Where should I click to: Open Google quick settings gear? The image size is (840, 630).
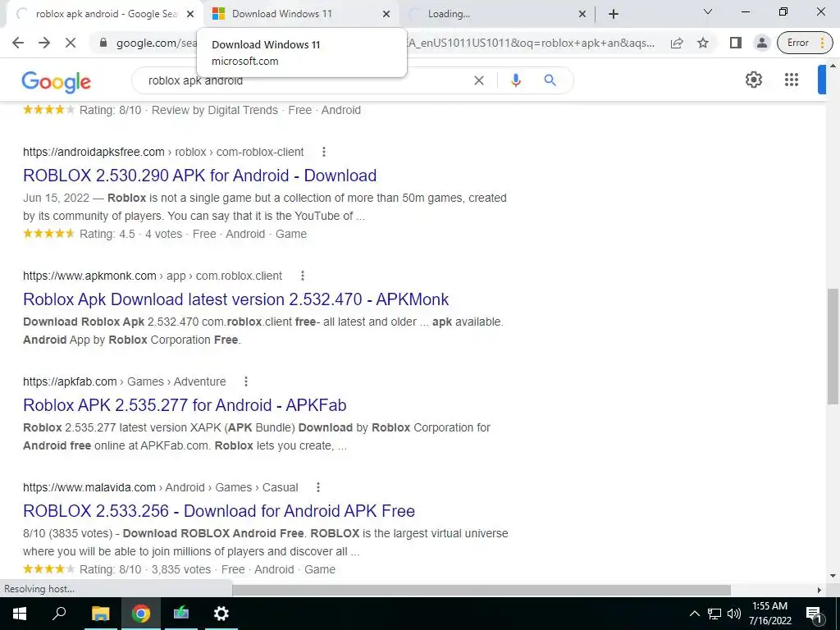[x=754, y=80]
